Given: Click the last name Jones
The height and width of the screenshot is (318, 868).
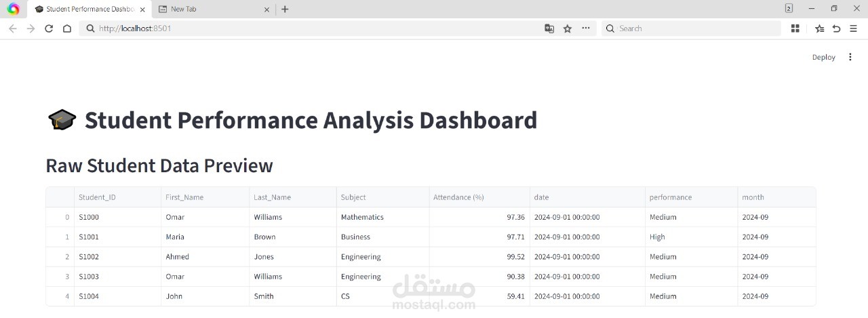Looking at the screenshot, I should (x=293, y=256).
